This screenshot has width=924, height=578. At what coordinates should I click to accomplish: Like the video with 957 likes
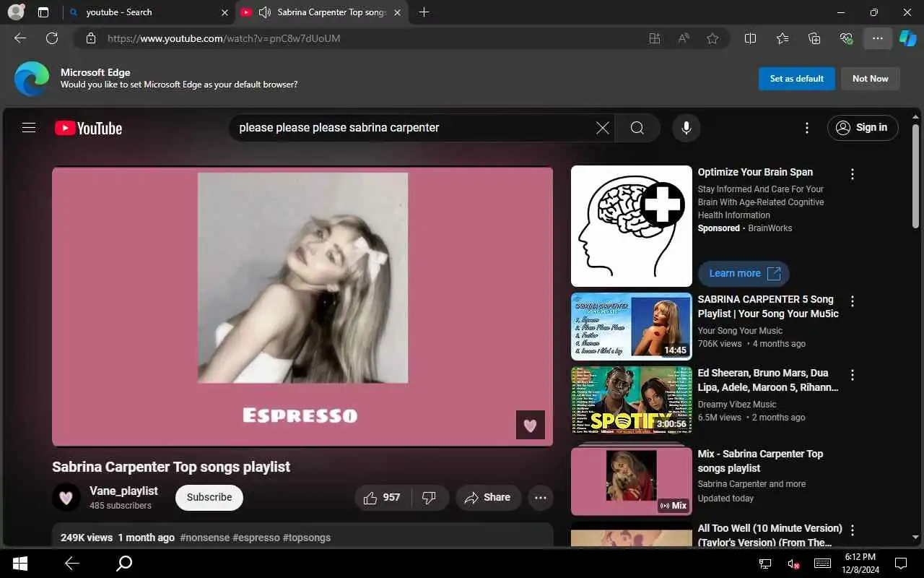tap(383, 498)
